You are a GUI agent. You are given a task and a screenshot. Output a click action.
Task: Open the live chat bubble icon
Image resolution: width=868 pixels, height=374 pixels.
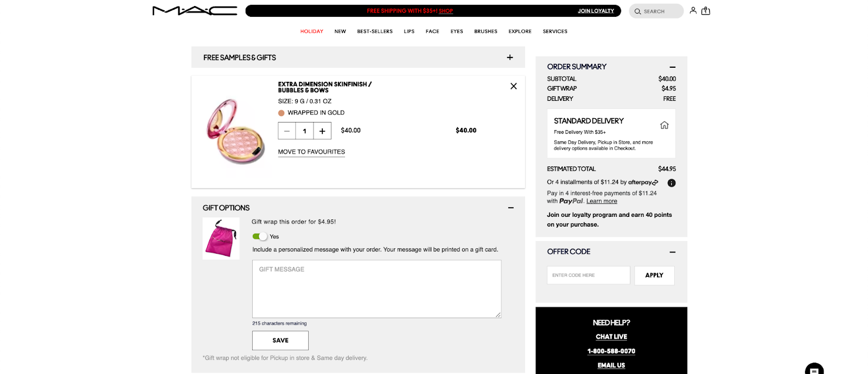[814, 370]
